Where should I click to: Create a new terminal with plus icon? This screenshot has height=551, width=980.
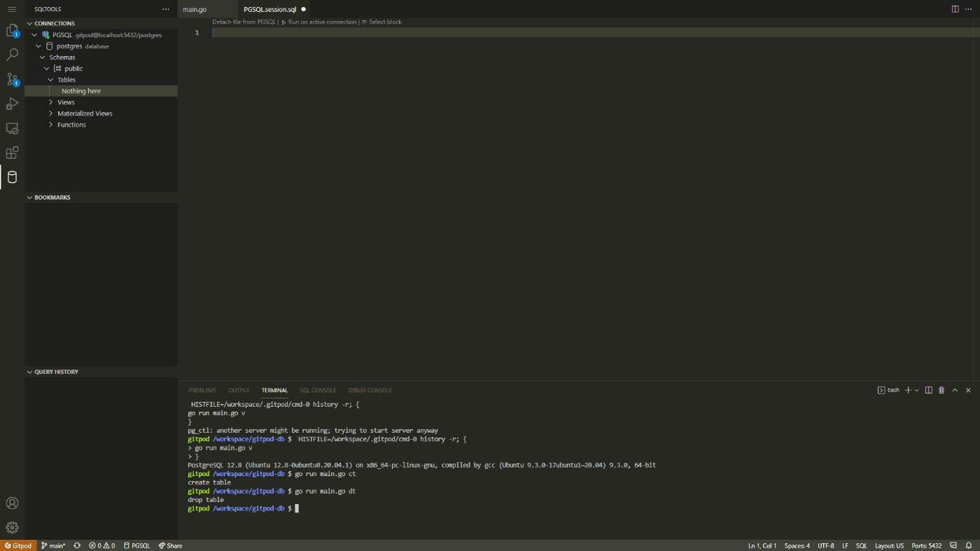click(908, 390)
